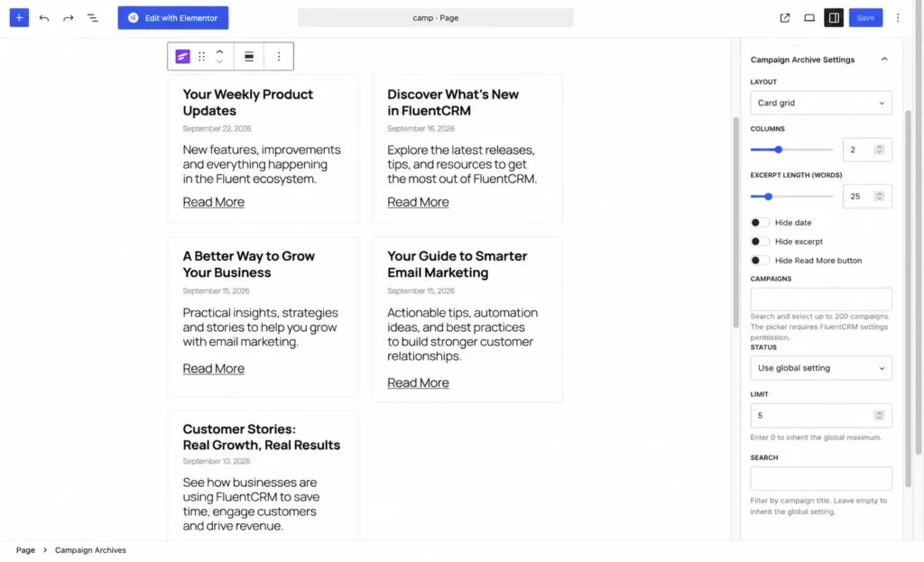The height and width of the screenshot is (562, 924).
Task: Click the Limit number field
Action: click(x=820, y=415)
